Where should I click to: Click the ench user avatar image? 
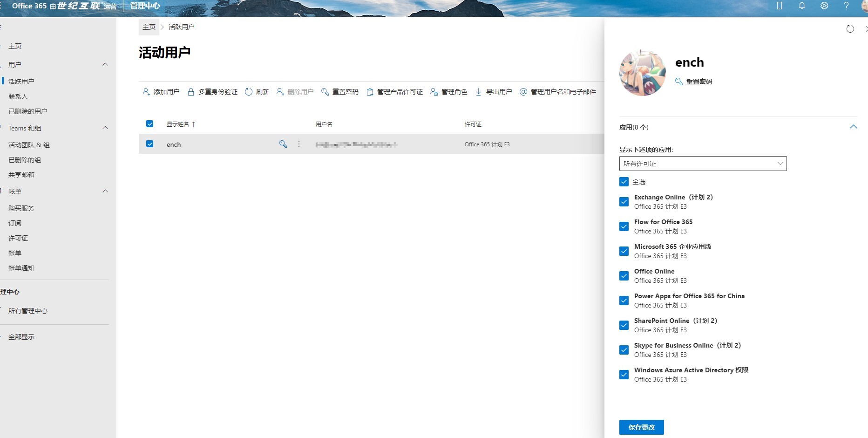coord(643,73)
